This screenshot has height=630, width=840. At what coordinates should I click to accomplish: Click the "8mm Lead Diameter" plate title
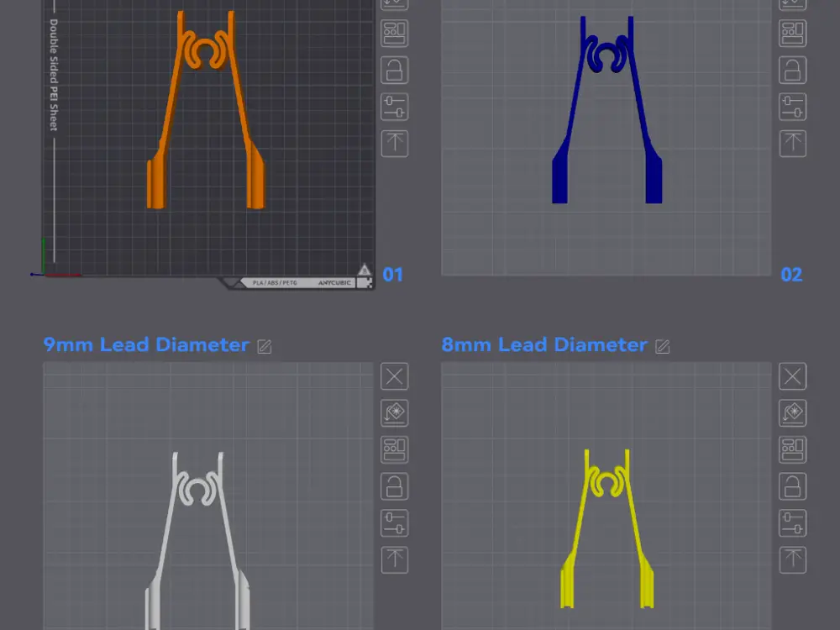click(544, 344)
